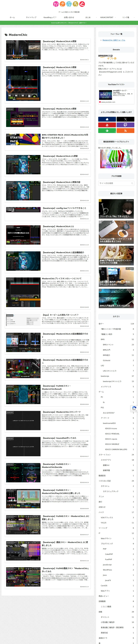138x644 pixels.
Task: Click ModernChicResult article thumbnail
Action: click(x=23, y=394)
